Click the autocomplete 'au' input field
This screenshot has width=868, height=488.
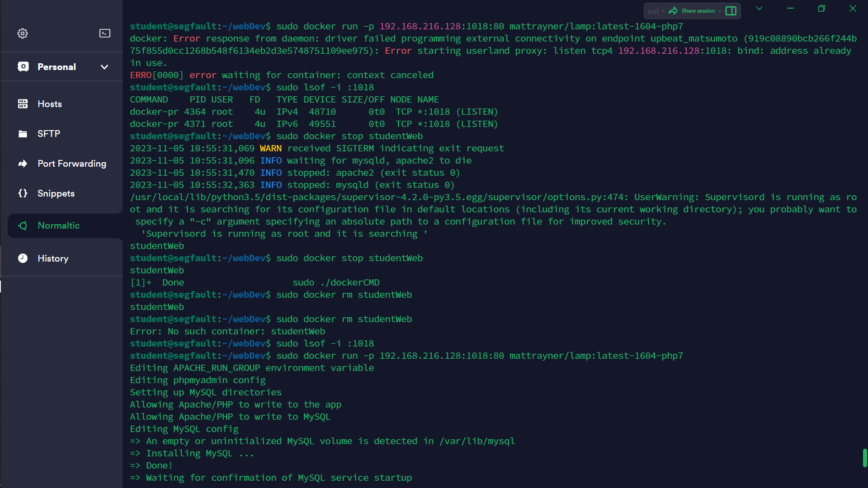tap(652, 11)
